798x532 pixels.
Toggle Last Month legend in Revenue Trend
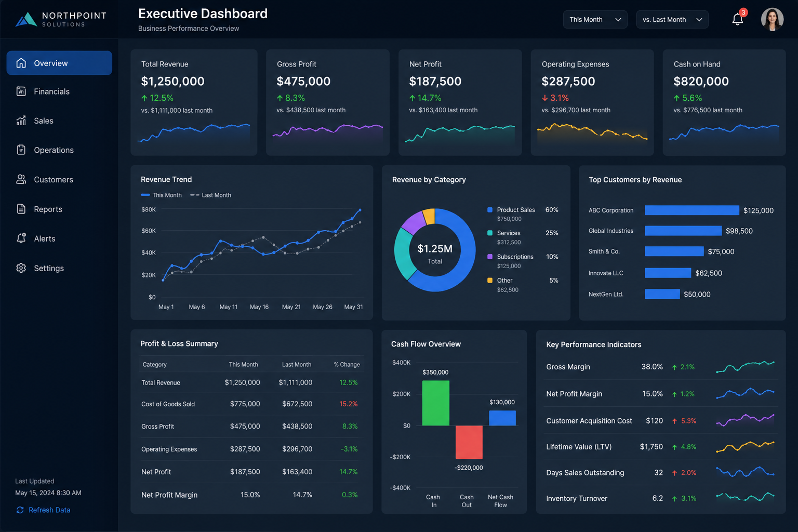[210, 195]
